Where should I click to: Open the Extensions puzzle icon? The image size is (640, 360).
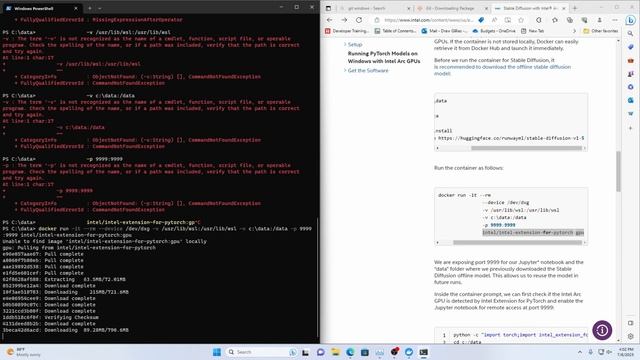539,20
